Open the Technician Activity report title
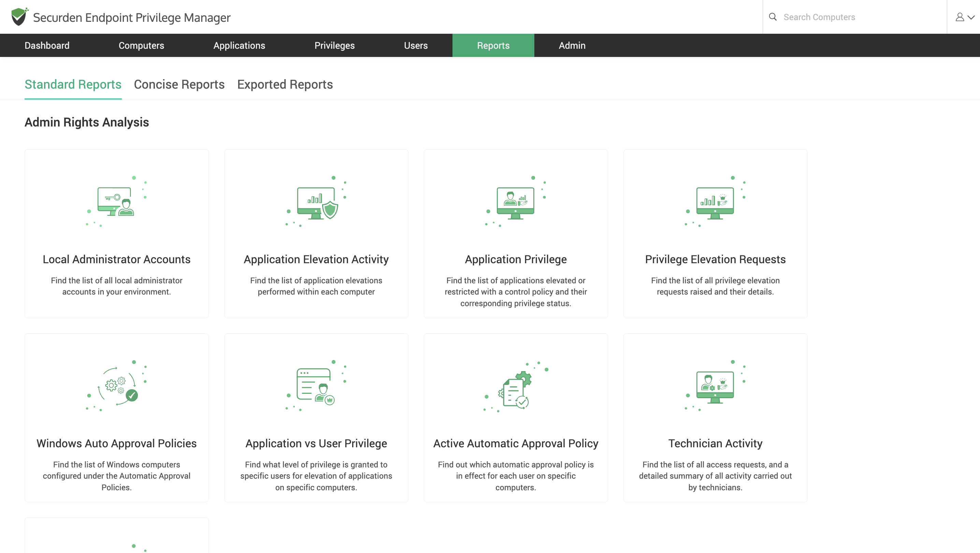The width and height of the screenshot is (980, 553). click(x=715, y=443)
